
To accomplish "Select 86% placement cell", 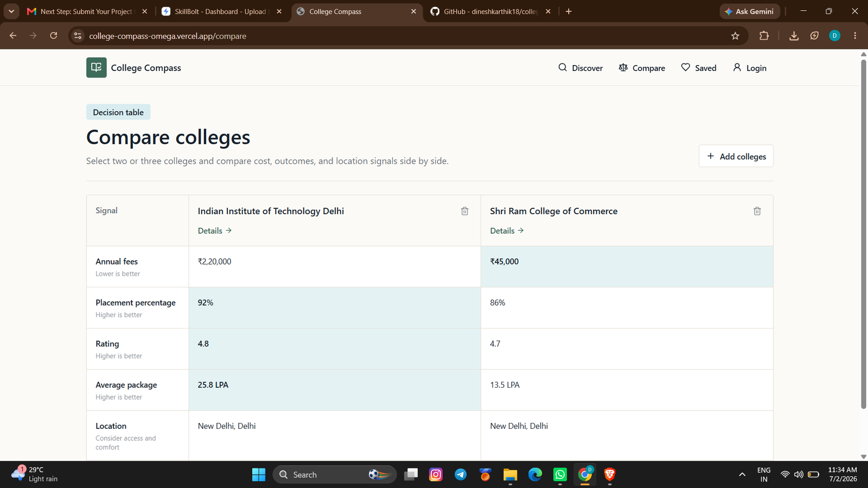I will pyautogui.click(x=627, y=308).
